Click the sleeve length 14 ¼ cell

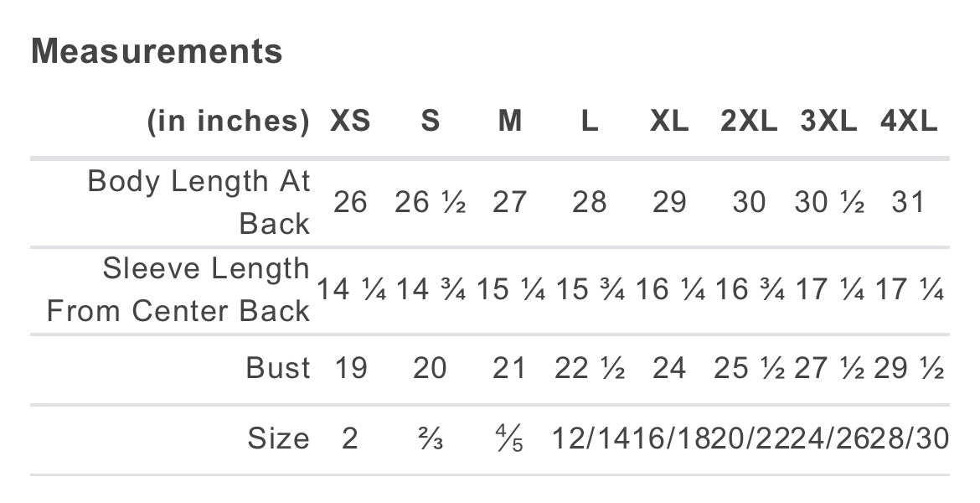(351, 289)
